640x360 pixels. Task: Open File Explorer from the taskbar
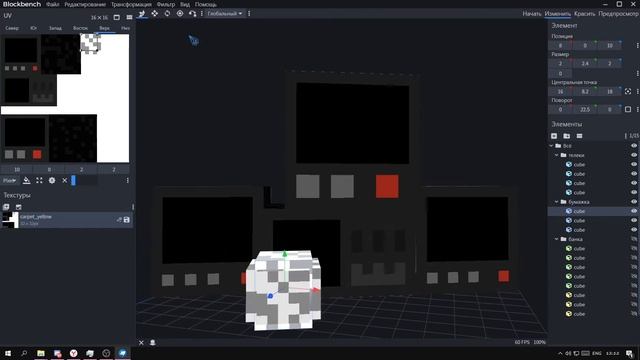[41, 353]
